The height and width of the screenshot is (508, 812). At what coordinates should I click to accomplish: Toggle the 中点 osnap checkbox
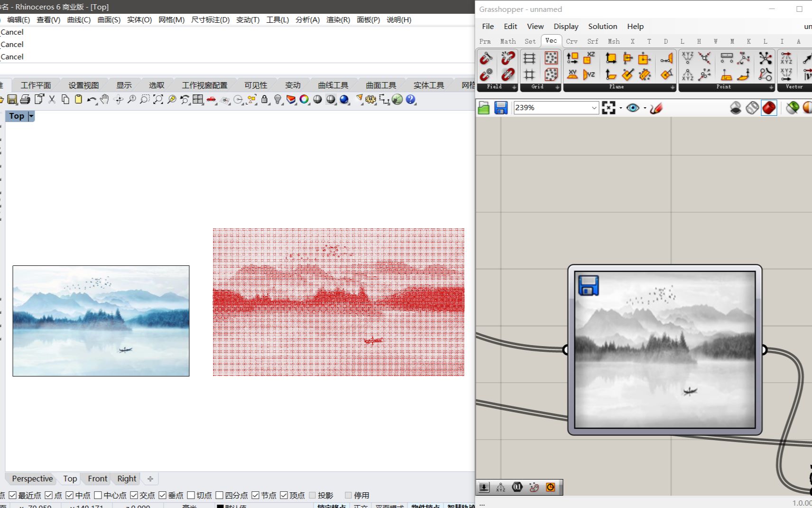(69, 495)
